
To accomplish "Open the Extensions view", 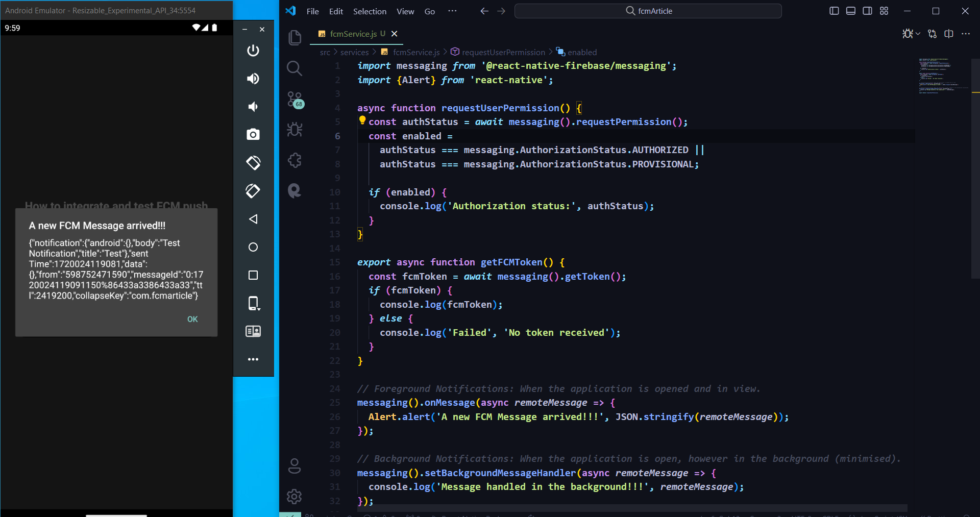I will [295, 160].
